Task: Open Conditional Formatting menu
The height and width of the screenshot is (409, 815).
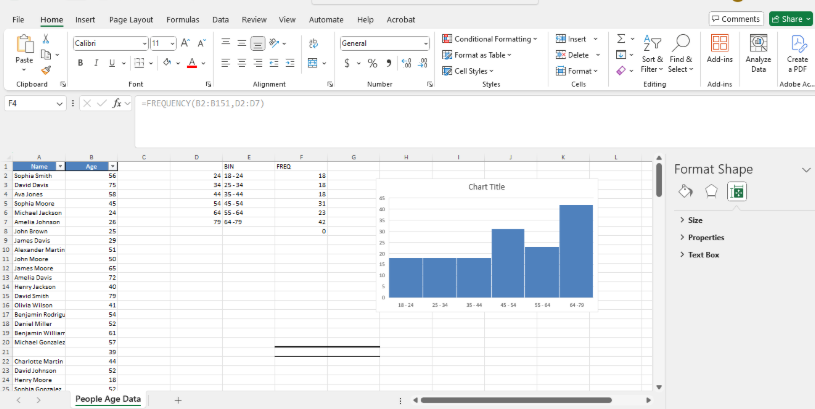Action: coord(489,39)
